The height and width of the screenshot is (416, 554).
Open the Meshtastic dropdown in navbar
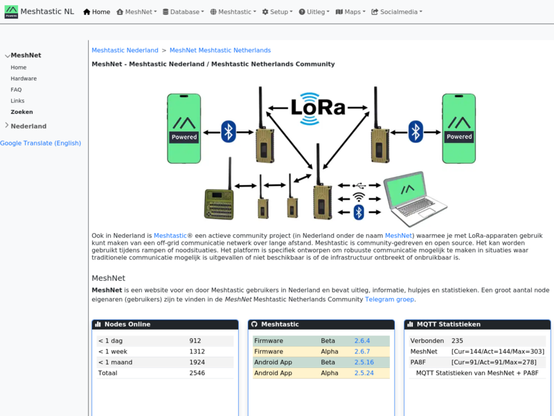click(233, 12)
